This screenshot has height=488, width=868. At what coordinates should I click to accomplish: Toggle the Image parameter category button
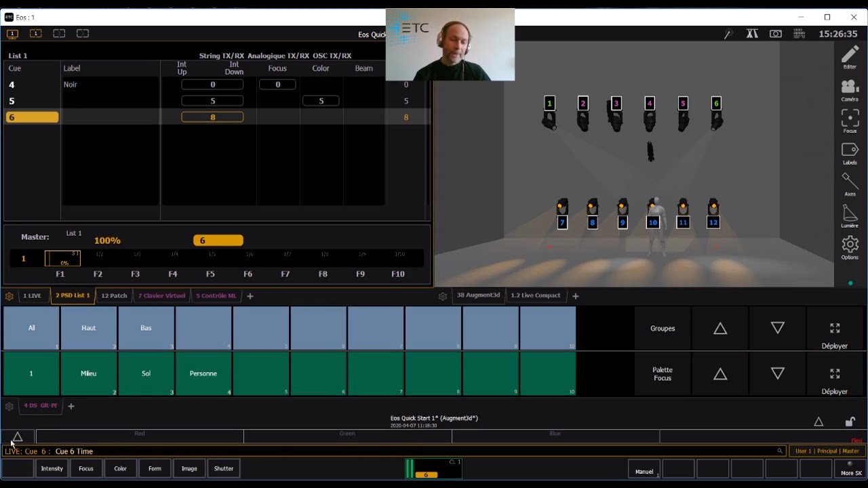[x=189, y=468]
